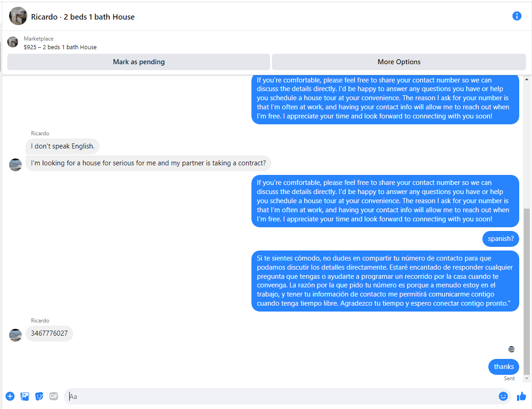Click scrollbar up arrow
The image size is (532, 409).
click(527, 79)
